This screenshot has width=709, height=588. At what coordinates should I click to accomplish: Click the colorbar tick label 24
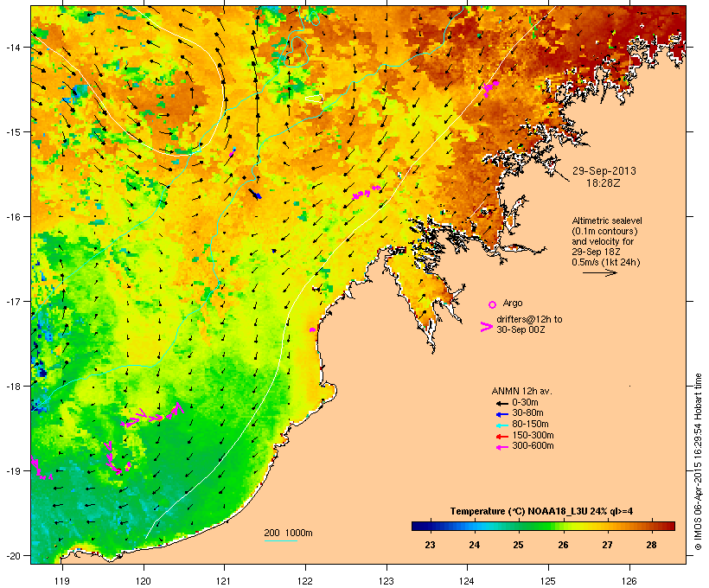[x=475, y=545]
